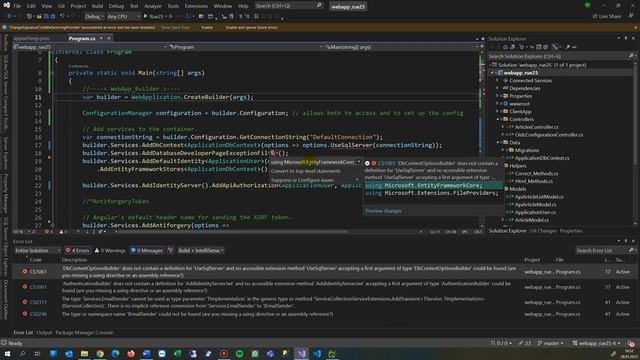The width and height of the screenshot is (640, 360).
Task: Open Windows Start menu
Action: [x=7, y=353]
